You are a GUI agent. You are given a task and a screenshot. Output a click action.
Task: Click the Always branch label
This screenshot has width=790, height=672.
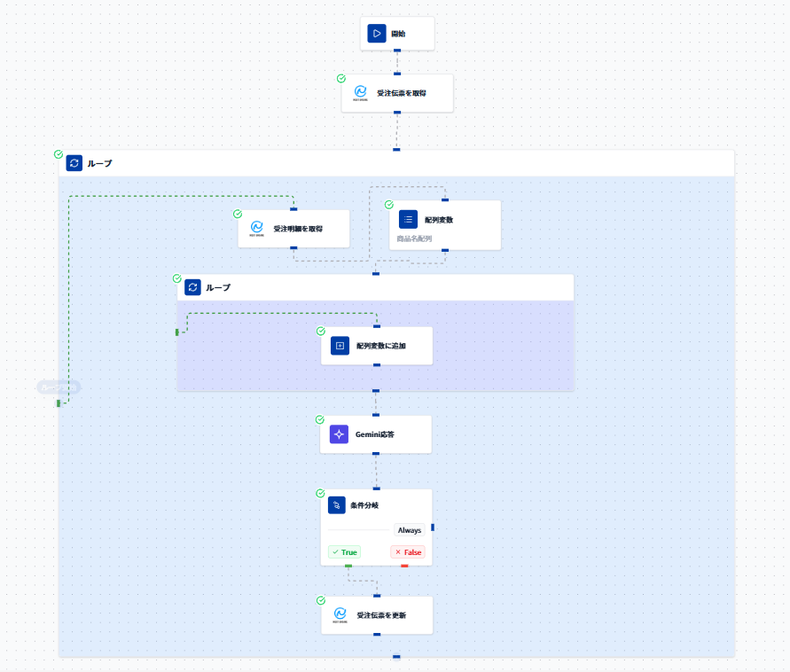click(x=409, y=530)
